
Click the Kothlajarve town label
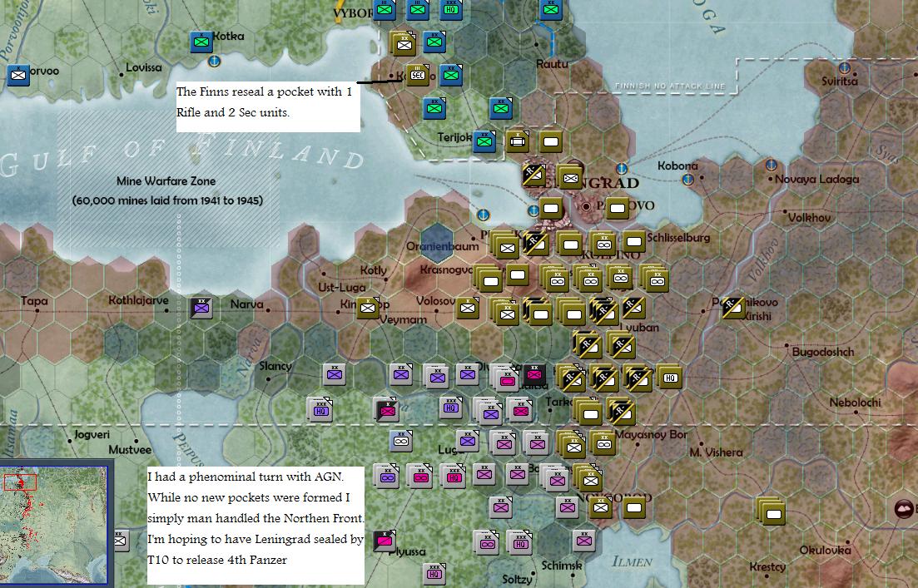[x=138, y=300]
